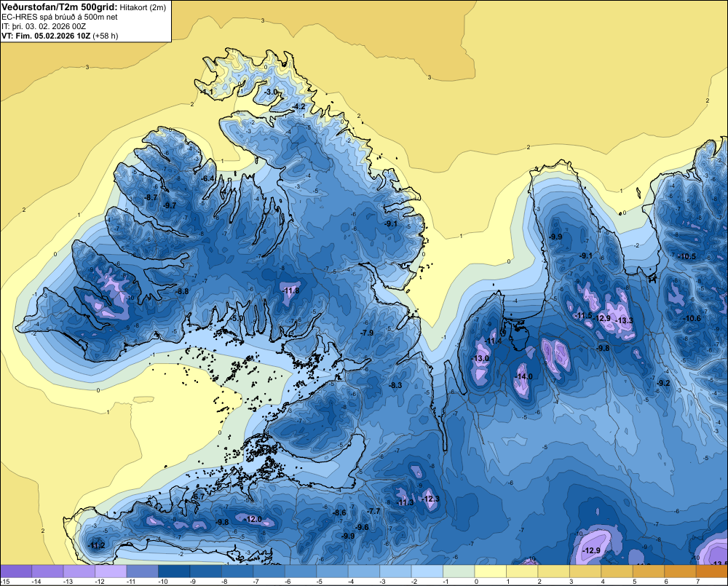Click the -10.5 temperature label
The image size is (728, 586).
[x=687, y=256]
